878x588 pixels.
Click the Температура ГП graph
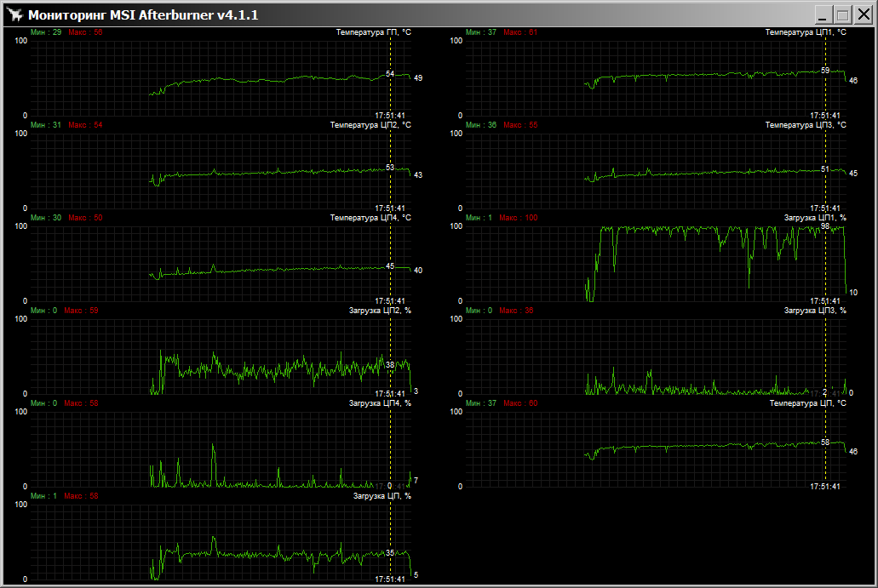[x=221, y=77]
